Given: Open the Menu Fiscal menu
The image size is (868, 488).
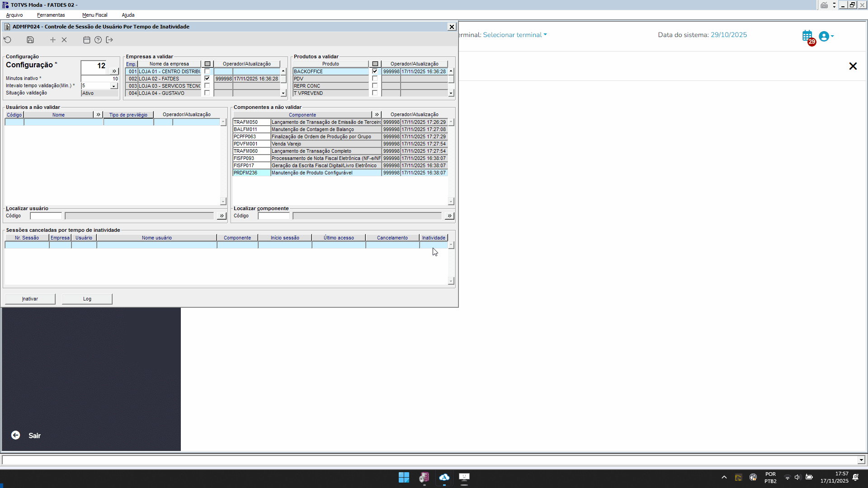Looking at the screenshot, I should 94,15.
